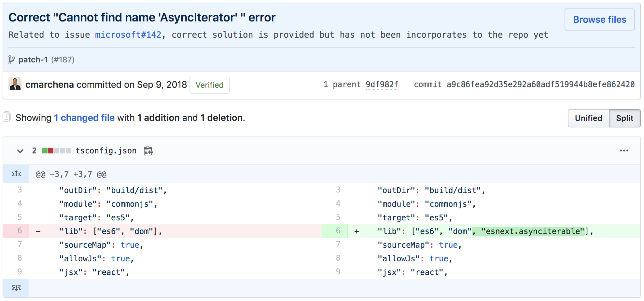Open pull request #187 link
Image resolution: width=644 pixels, height=301 pixels.
point(63,60)
